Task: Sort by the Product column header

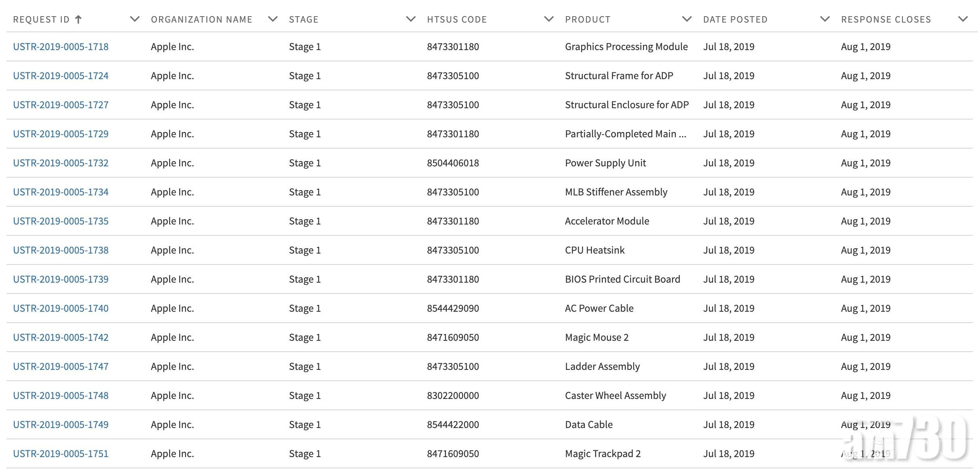Action: click(587, 19)
